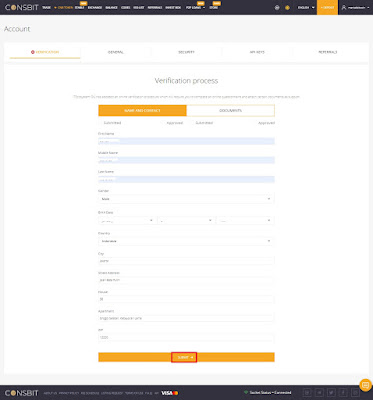The image size is (373, 400).
Task: Click the round grey icon beside gold coin
Action: (277, 8)
